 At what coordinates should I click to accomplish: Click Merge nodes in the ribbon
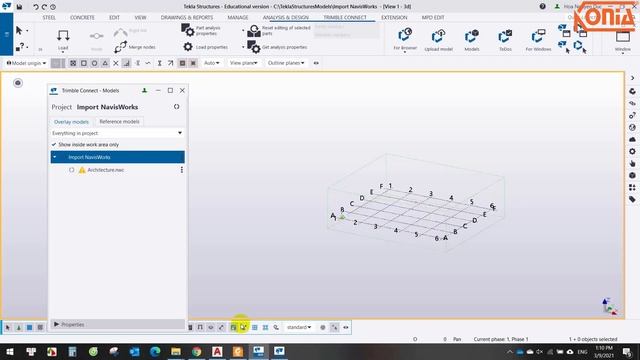pyautogui.click(x=134, y=47)
